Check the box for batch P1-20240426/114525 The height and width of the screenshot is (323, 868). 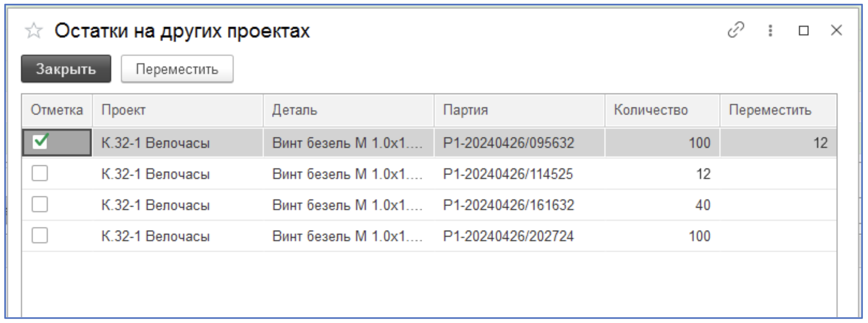click(x=40, y=173)
